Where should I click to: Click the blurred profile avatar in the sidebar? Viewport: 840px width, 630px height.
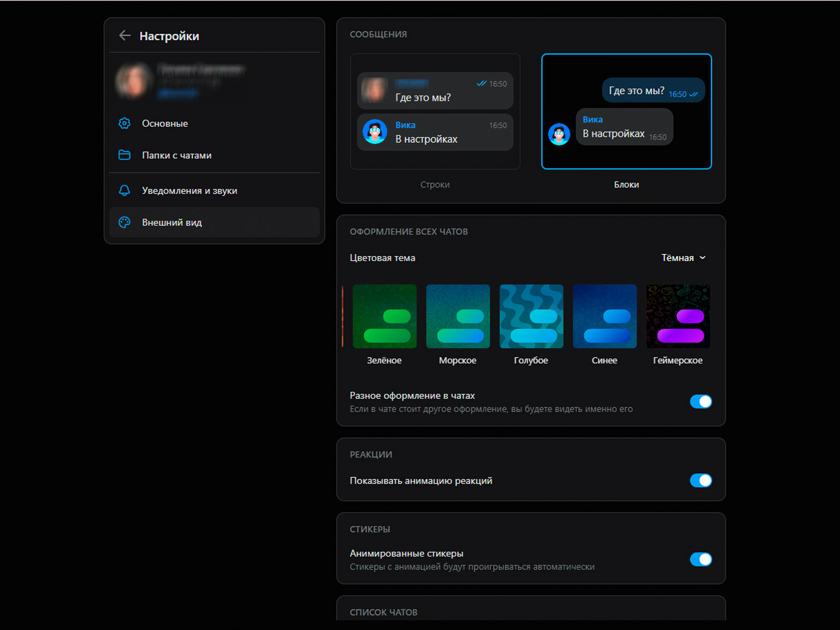133,81
